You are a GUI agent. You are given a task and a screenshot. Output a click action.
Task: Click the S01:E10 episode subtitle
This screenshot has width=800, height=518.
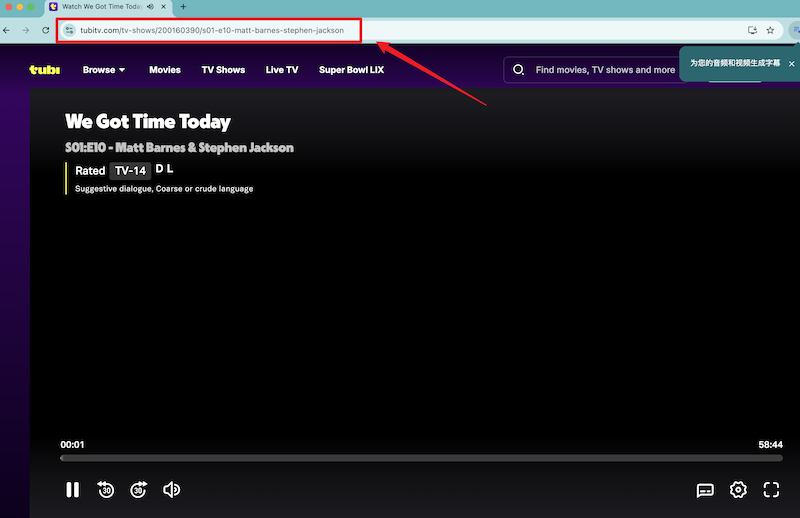pos(179,147)
